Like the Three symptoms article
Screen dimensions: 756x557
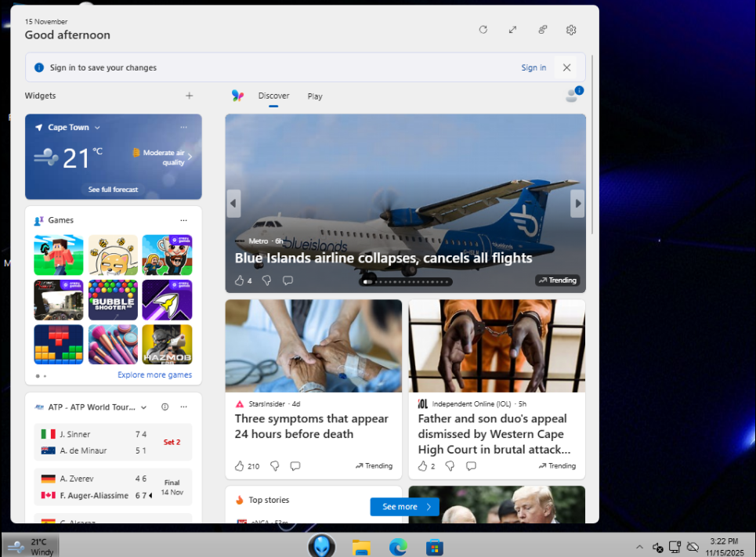point(239,466)
